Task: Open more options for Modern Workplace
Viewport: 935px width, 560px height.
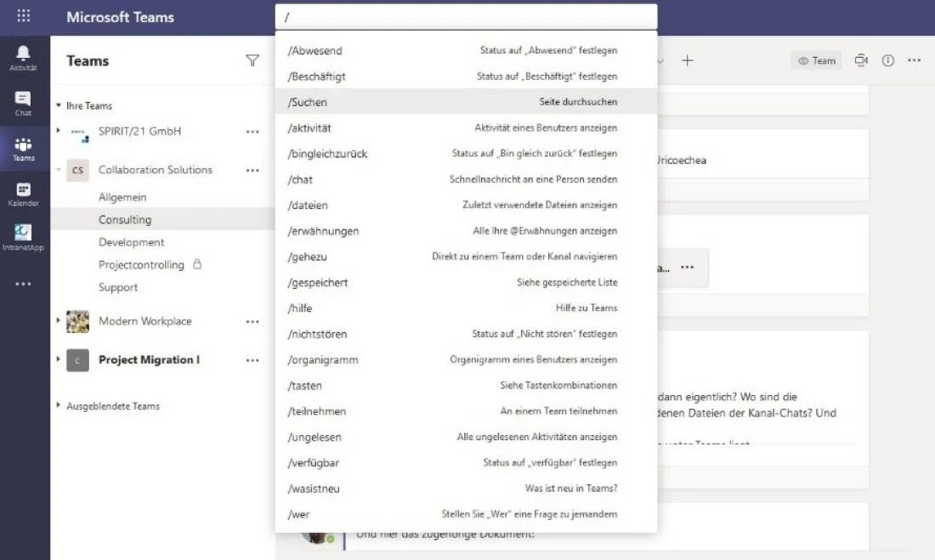Action: (252, 321)
